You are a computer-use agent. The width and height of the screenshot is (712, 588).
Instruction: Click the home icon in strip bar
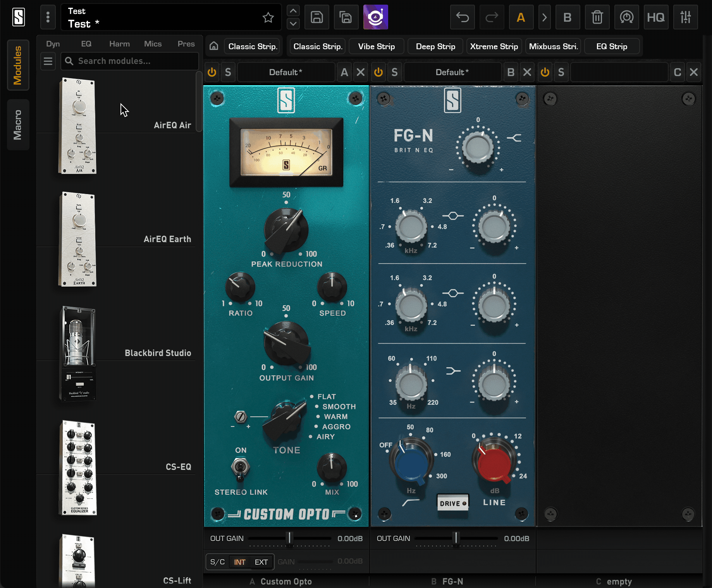click(x=214, y=46)
